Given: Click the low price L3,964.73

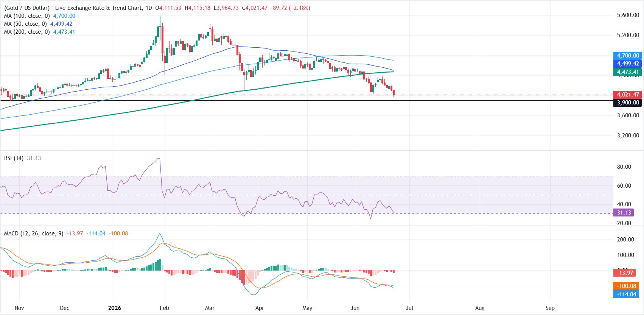Looking at the screenshot, I should tap(226, 8).
